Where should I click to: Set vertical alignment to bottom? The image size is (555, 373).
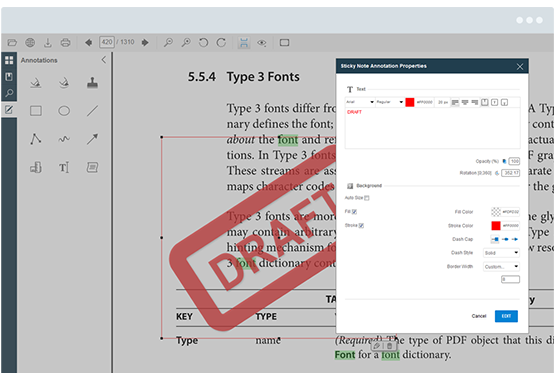(x=504, y=102)
